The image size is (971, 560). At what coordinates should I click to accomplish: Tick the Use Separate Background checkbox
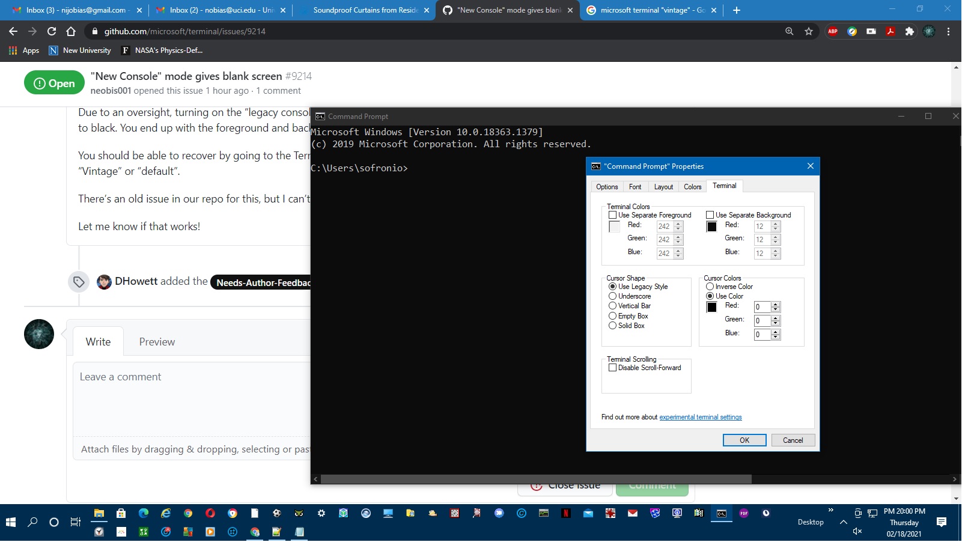pos(710,215)
